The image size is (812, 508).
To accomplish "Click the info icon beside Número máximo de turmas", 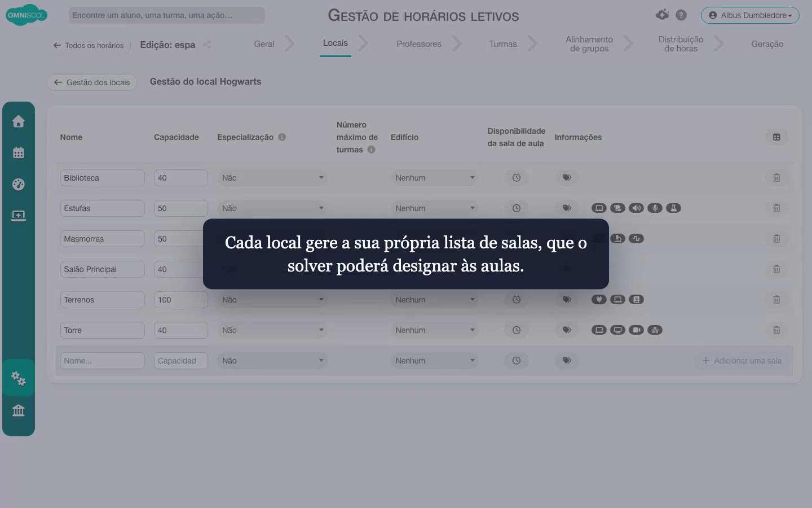I will point(371,150).
